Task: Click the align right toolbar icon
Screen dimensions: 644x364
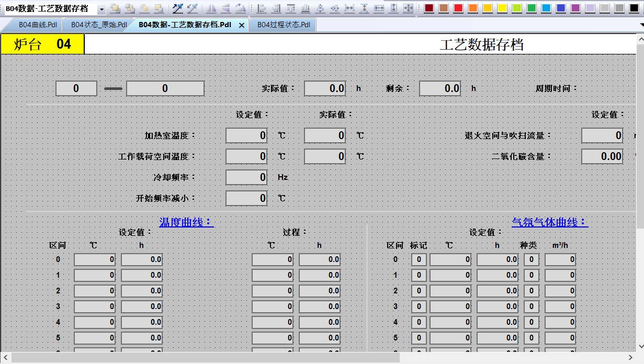Action: [276, 8]
